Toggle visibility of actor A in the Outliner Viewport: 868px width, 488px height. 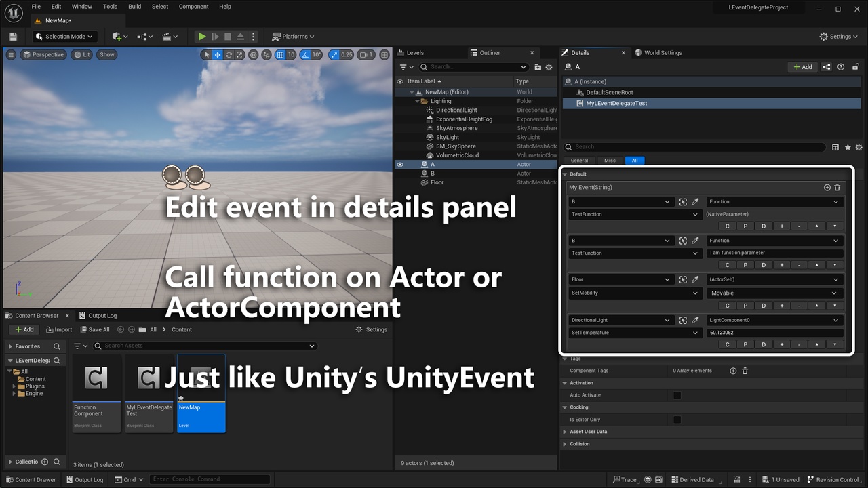pos(400,165)
